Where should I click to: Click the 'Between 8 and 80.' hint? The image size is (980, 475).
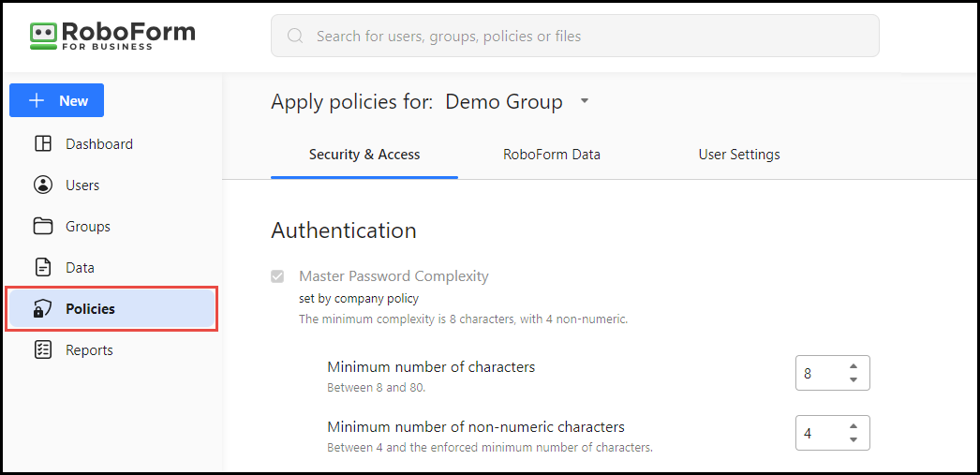click(377, 388)
